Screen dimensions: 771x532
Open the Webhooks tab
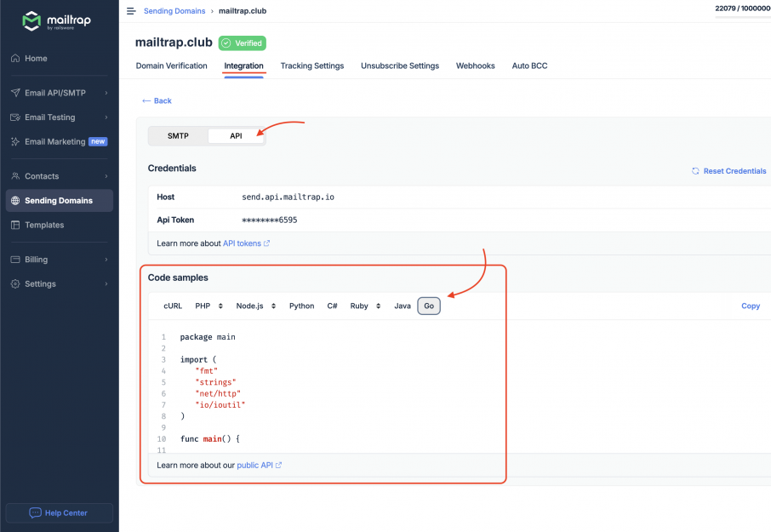pos(475,66)
